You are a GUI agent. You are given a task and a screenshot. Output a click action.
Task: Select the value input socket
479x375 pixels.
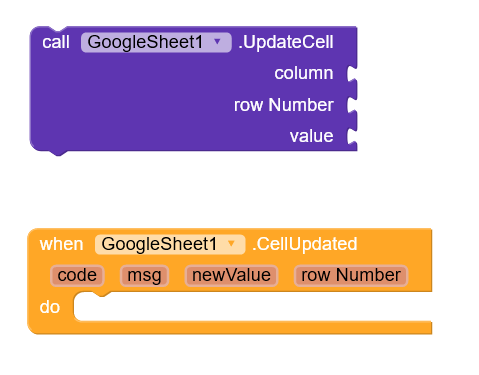click(352, 136)
